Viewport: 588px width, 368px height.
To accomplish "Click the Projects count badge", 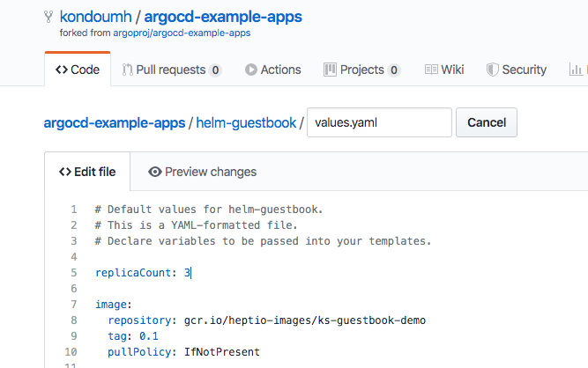I will pos(394,70).
